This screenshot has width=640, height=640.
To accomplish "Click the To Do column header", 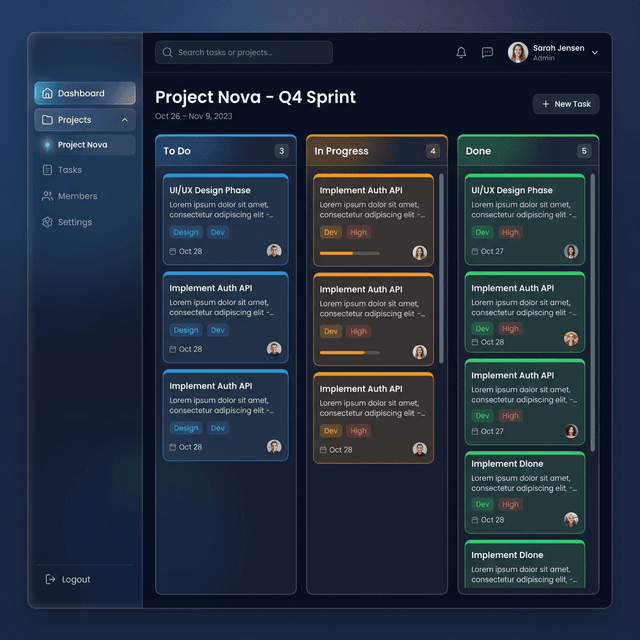I will (x=226, y=151).
